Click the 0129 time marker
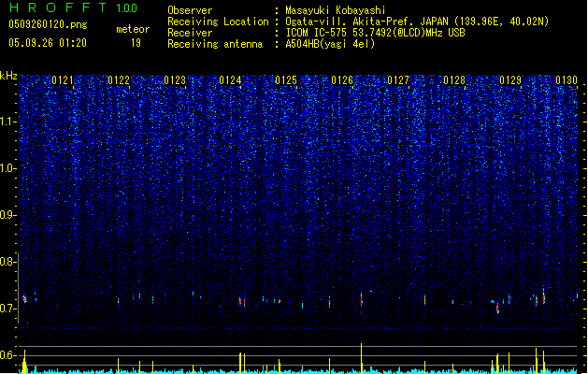588x374 pixels. 510,80
